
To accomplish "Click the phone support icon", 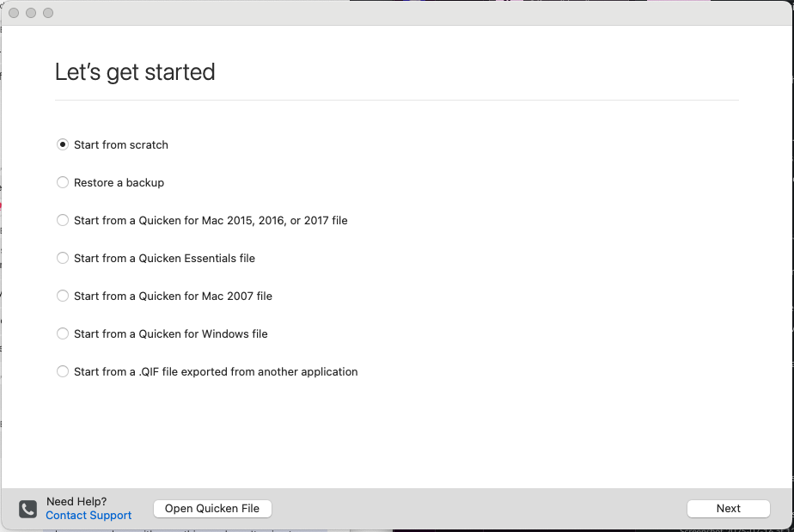I will tap(27, 509).
